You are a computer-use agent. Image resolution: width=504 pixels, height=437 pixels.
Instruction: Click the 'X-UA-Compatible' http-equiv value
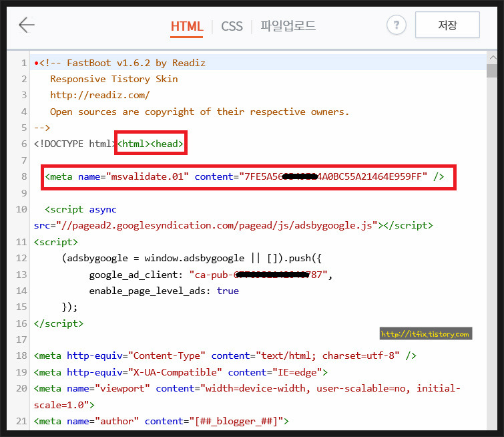(175, 372)
